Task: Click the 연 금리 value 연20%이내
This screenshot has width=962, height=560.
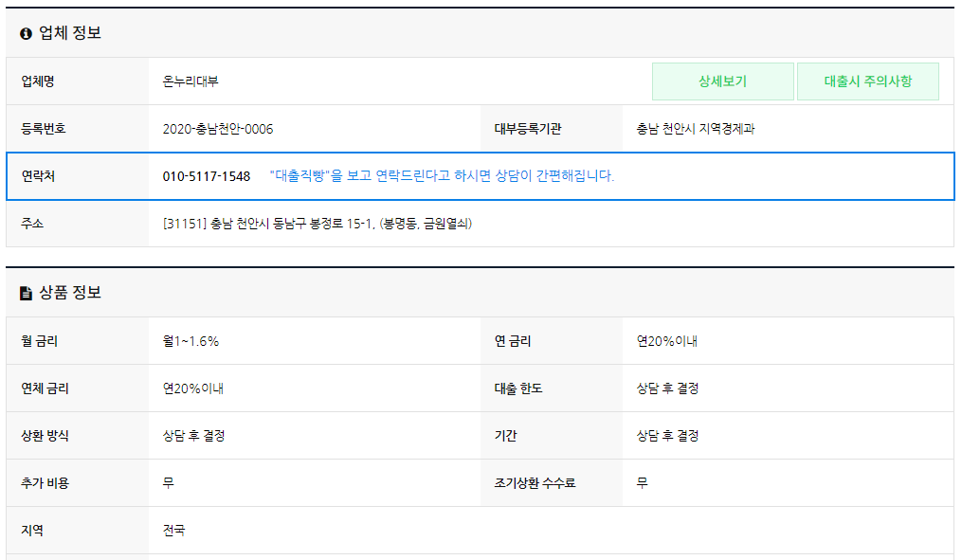Action: (x=667, y=341)
